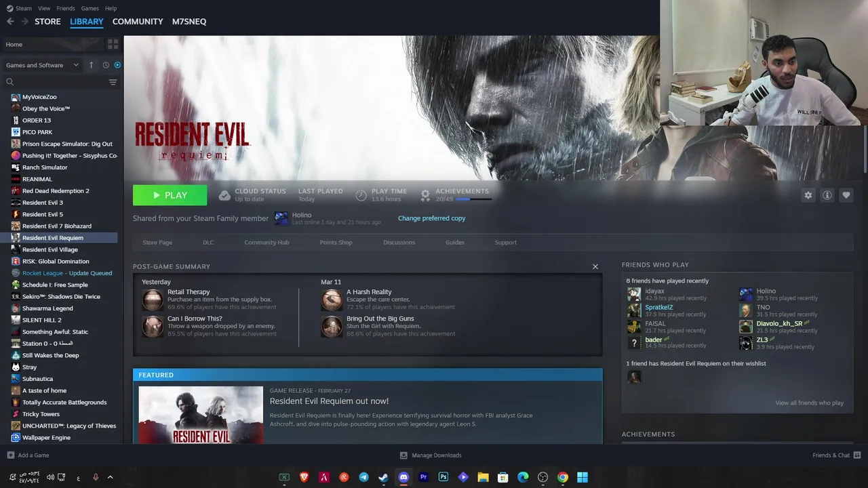The width and height of the screenshot is (868, 488).
Task: Toggle the recent activity clock filter
Action: point(106,65)
